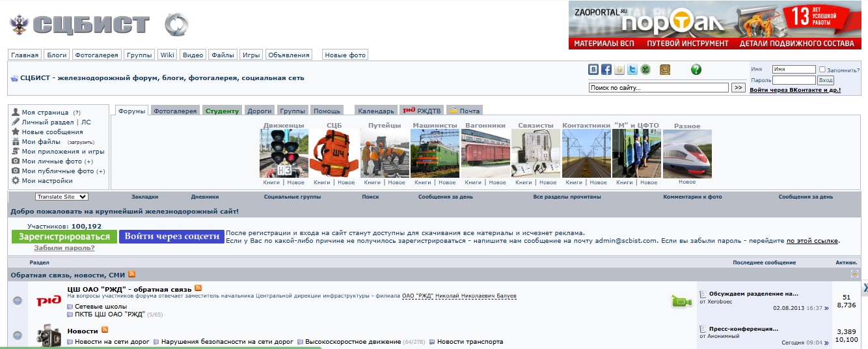Open the Facebook icon link
The height and width of the screenshot is (349, 868).
pyautogui.click(x=606, y=70)
